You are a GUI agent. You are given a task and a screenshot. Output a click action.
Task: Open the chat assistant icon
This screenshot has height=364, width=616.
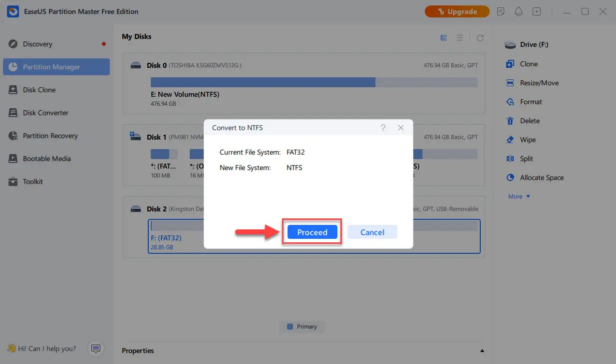[96, 349]
